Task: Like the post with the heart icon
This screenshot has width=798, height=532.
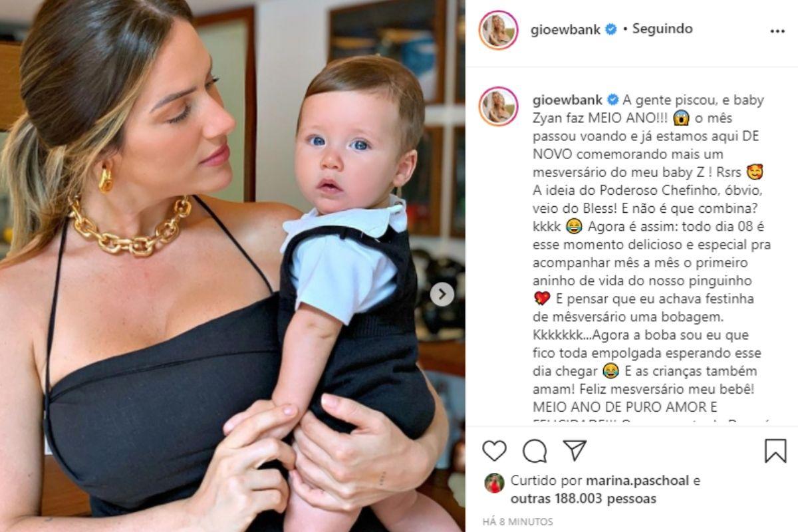Action: coord(494,451)
